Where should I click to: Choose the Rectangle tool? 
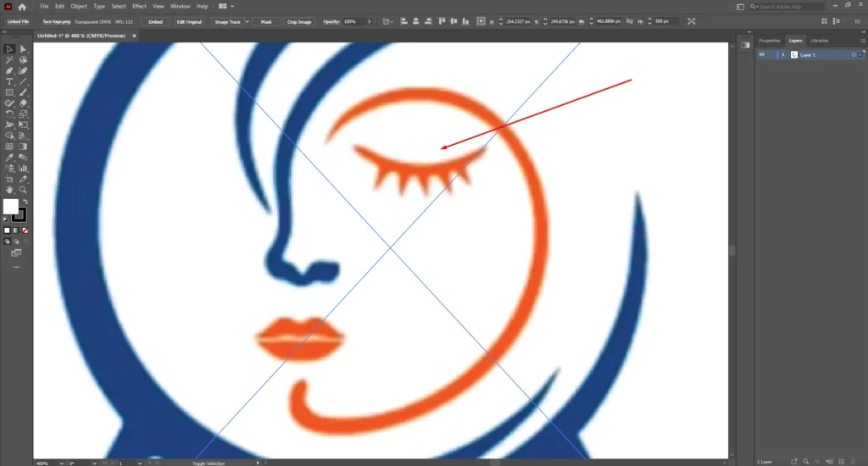[x=9, y=92]
